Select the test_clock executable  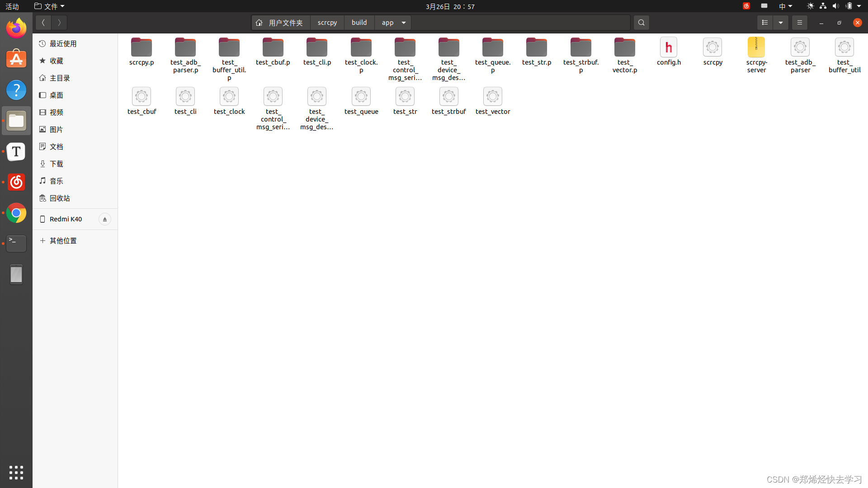tap(229, 101)
